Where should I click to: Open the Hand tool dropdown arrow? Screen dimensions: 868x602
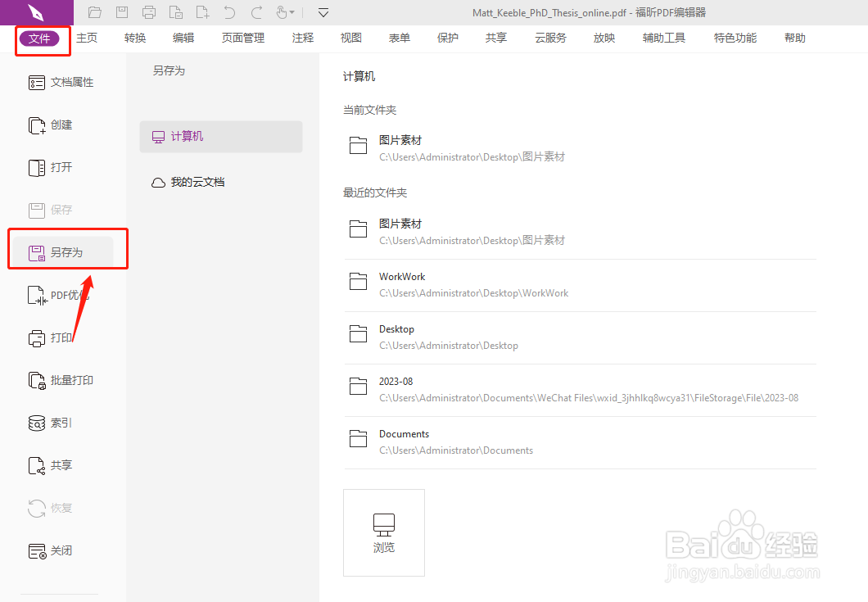(x=292, y=12)
